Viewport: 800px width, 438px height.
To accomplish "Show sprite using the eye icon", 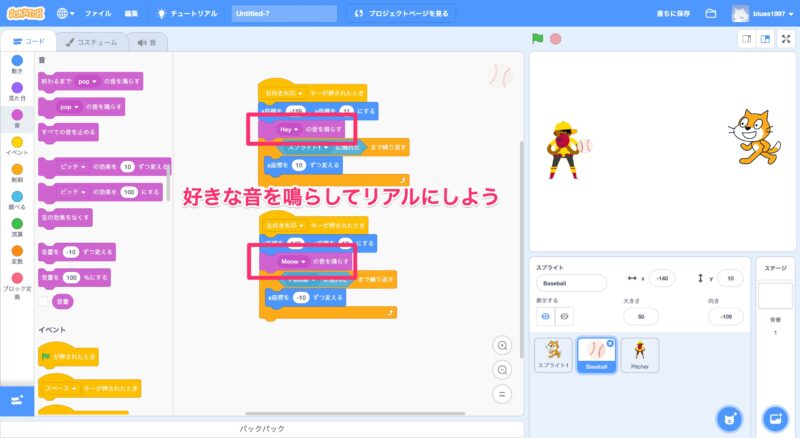I will (x=547, y=316).
